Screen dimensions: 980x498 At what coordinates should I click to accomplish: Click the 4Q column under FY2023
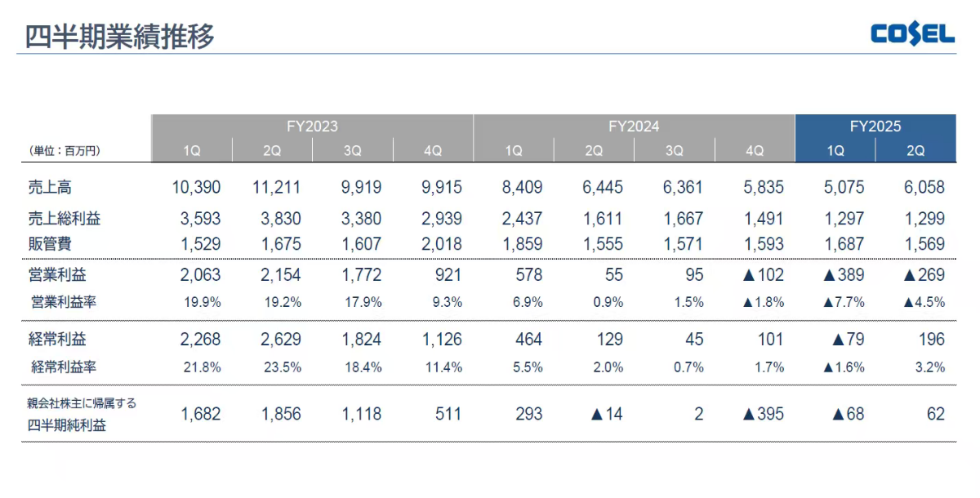click(432, 150)
